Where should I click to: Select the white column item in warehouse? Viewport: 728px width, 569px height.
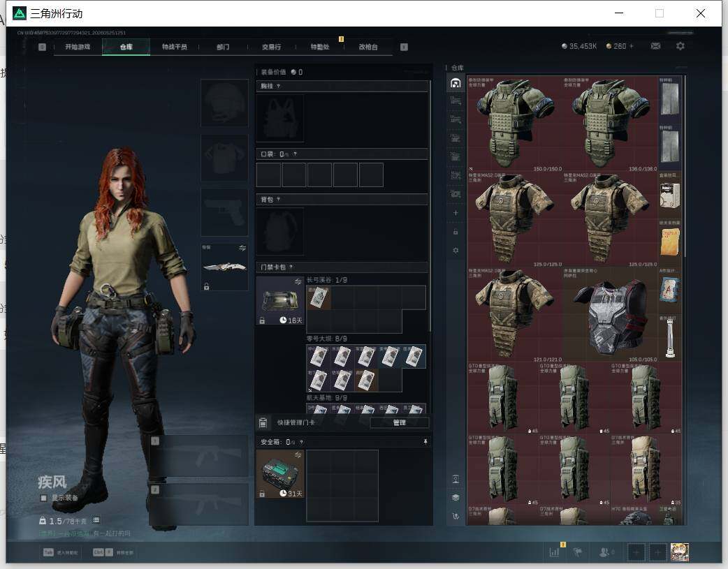click(x=670, y=338)
